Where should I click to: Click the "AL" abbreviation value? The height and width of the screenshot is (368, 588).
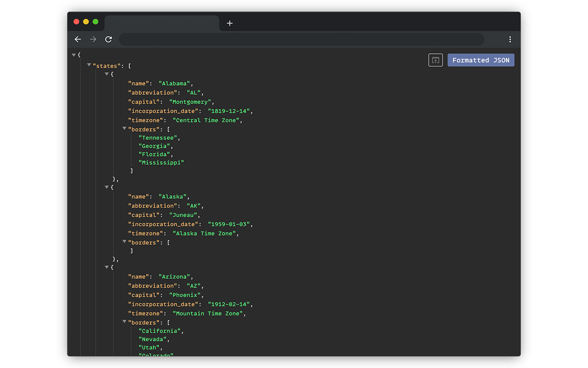point(193,93)
